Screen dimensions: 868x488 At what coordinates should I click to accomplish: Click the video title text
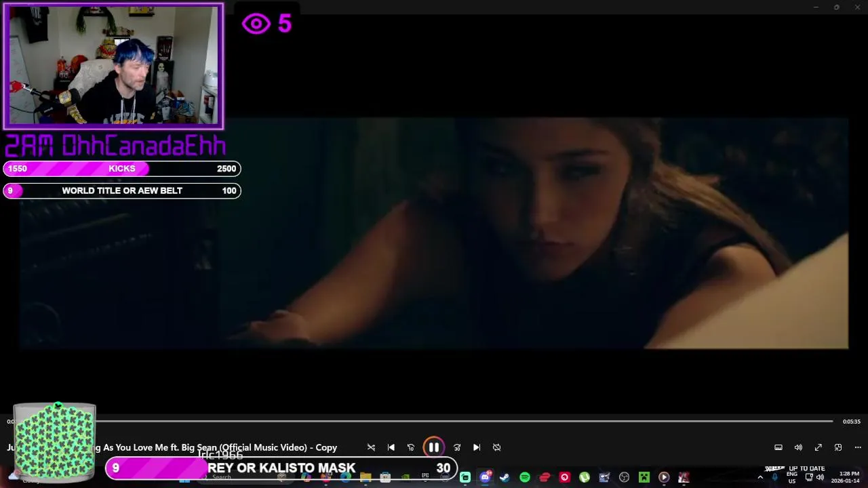pos(172,447)
